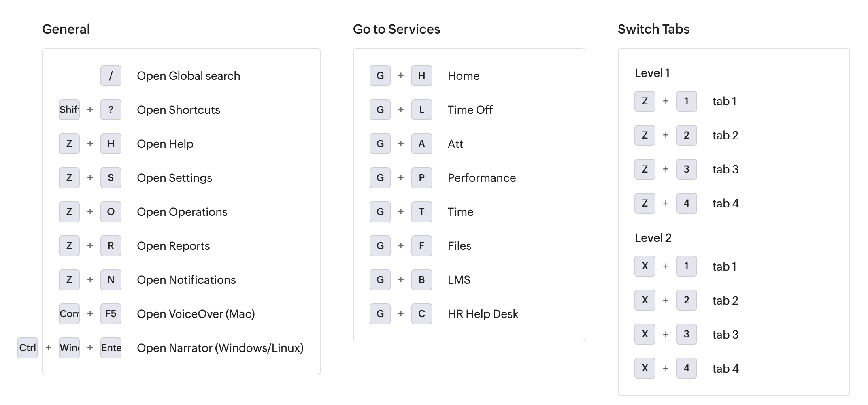Viewport: 868px width, 405px height.
Task: Click the Level 2 subheading
Action: coord(653,238)
